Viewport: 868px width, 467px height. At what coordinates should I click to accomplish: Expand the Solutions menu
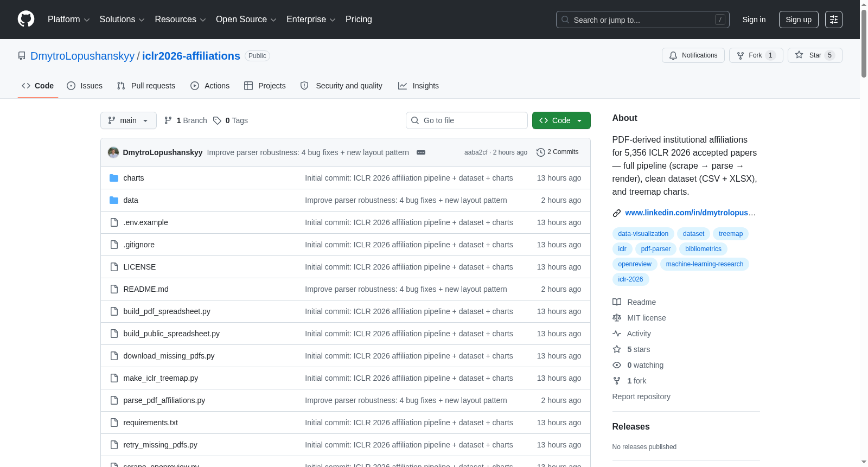122,20
